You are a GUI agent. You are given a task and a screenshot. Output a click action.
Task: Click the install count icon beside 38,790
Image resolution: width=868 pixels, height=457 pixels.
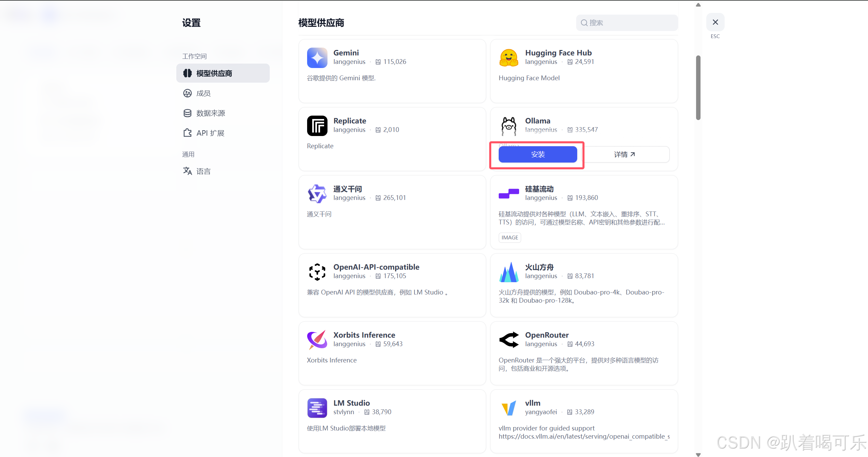(x=367, y=412)
